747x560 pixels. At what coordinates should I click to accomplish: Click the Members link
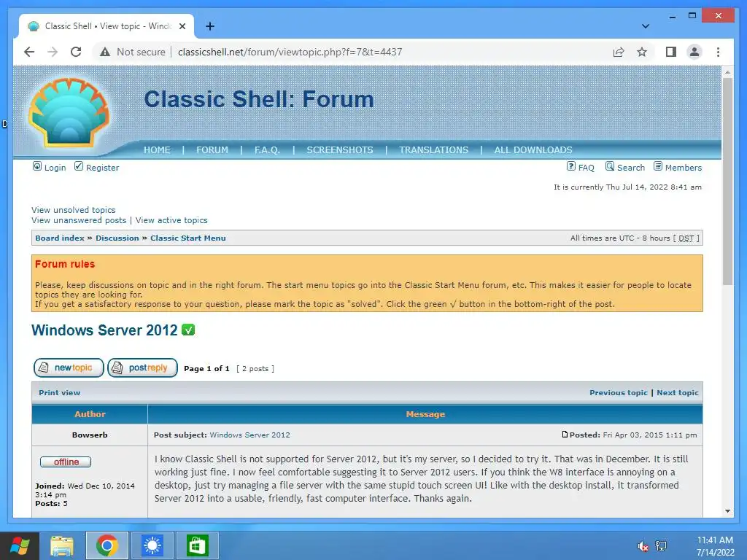[x=683, y=168]
